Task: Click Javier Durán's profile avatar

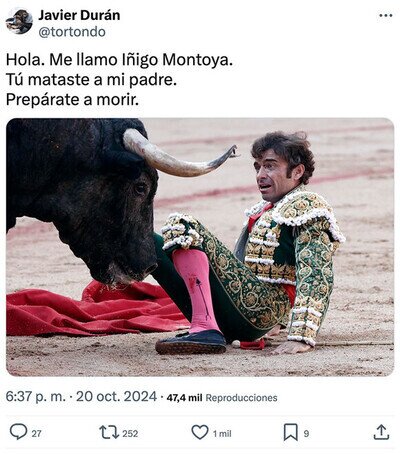Action: [19, 21]
